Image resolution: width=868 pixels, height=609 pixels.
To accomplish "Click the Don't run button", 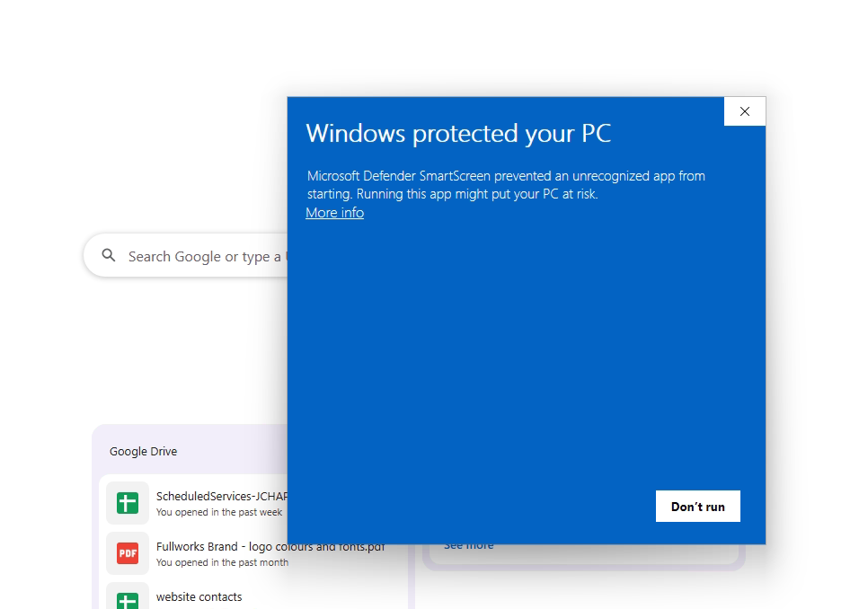I will tap(697, 506).
